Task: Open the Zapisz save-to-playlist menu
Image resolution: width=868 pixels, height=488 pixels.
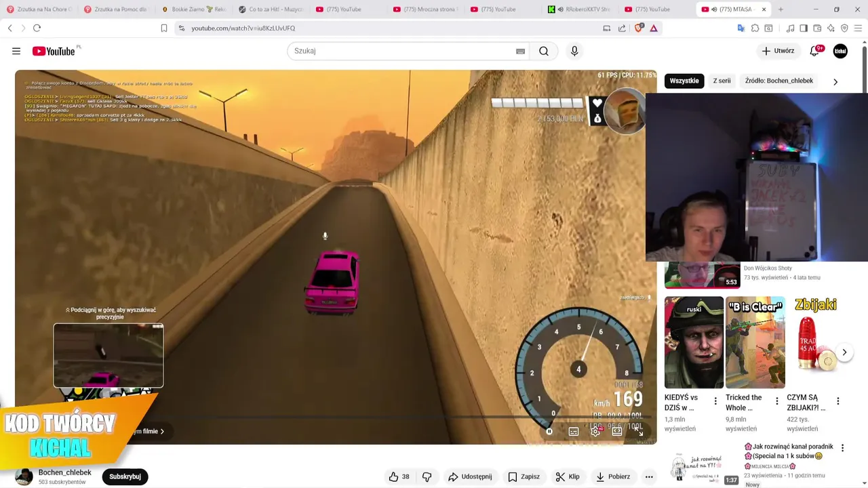Action: pyautogui.click(x=524, y=476)
